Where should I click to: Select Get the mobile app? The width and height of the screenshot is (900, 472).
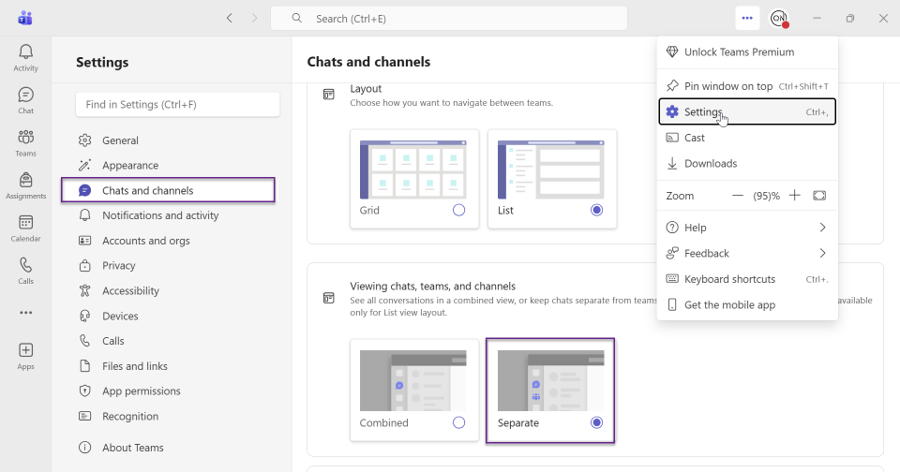(747, 305)
